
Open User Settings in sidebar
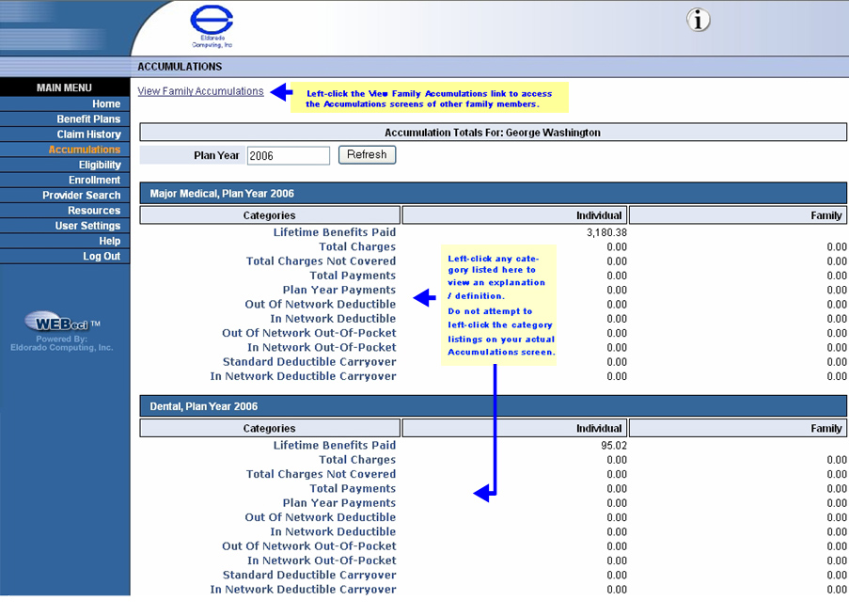[87, 226]
